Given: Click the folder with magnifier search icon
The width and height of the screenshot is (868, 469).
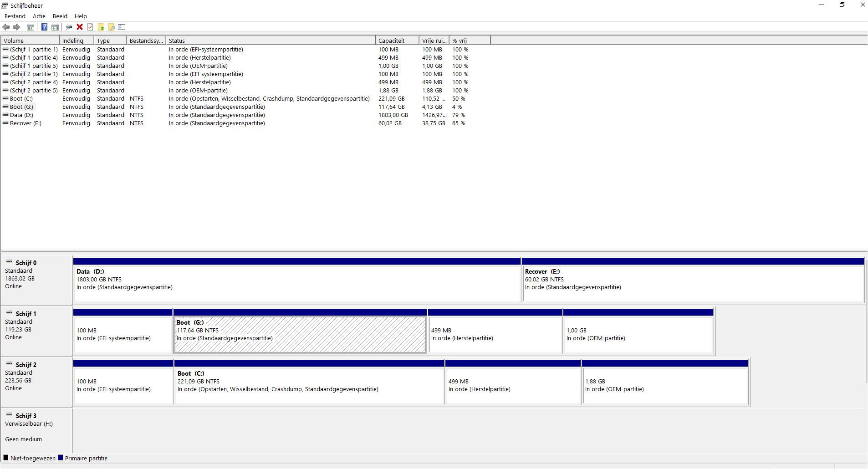Looking at the screenshot, I should pyautogui.click(x=111, y=27).
